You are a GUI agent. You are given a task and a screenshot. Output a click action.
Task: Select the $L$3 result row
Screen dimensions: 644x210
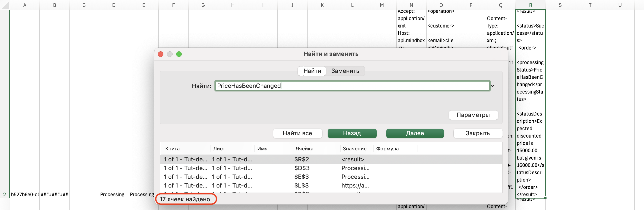[331, 185]
